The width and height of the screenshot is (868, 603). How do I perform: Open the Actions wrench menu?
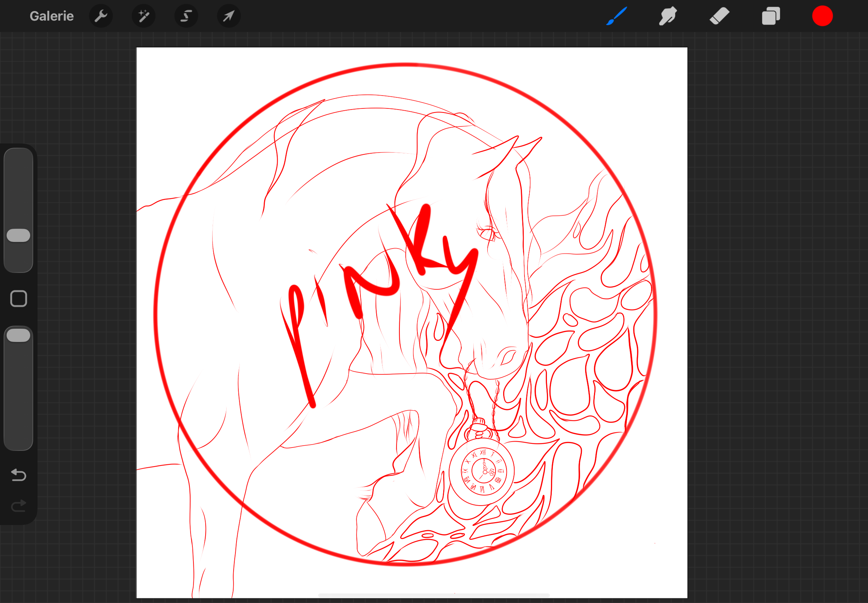101,16
